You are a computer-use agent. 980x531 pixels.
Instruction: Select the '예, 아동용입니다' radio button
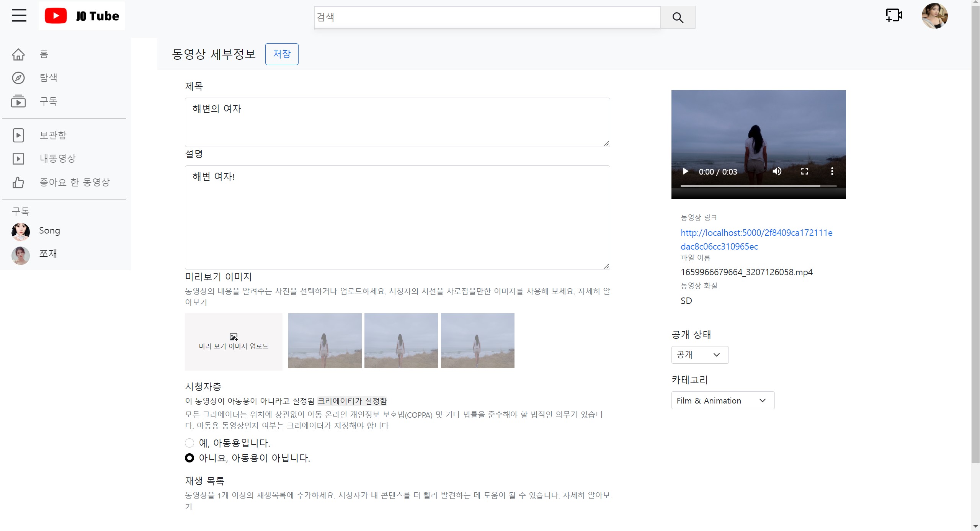(189, 443)
